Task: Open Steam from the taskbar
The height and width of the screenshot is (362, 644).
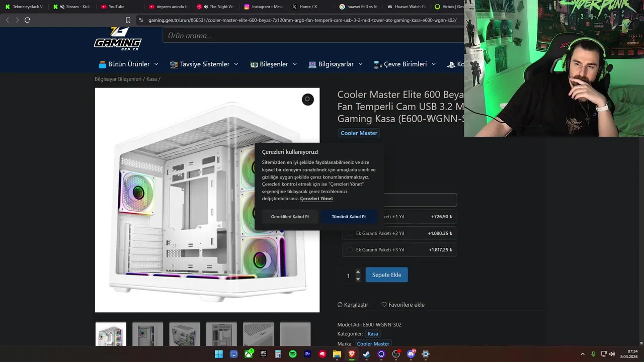Action: coord(366,354)
